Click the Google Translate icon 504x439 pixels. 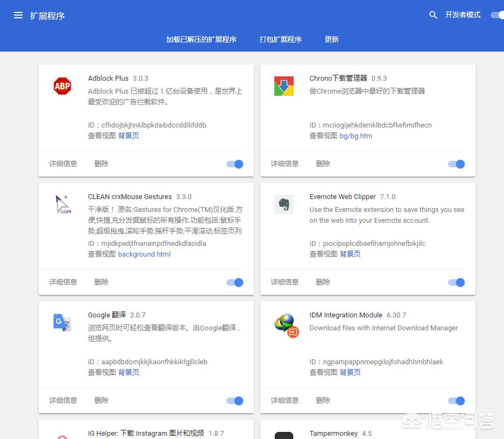click(x=62, y=323)
